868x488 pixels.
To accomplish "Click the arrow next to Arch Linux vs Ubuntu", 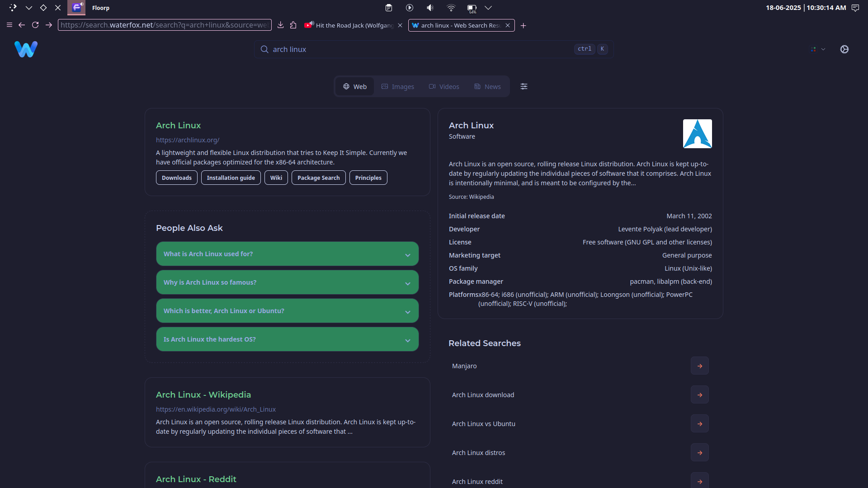I will pos(699,424).
